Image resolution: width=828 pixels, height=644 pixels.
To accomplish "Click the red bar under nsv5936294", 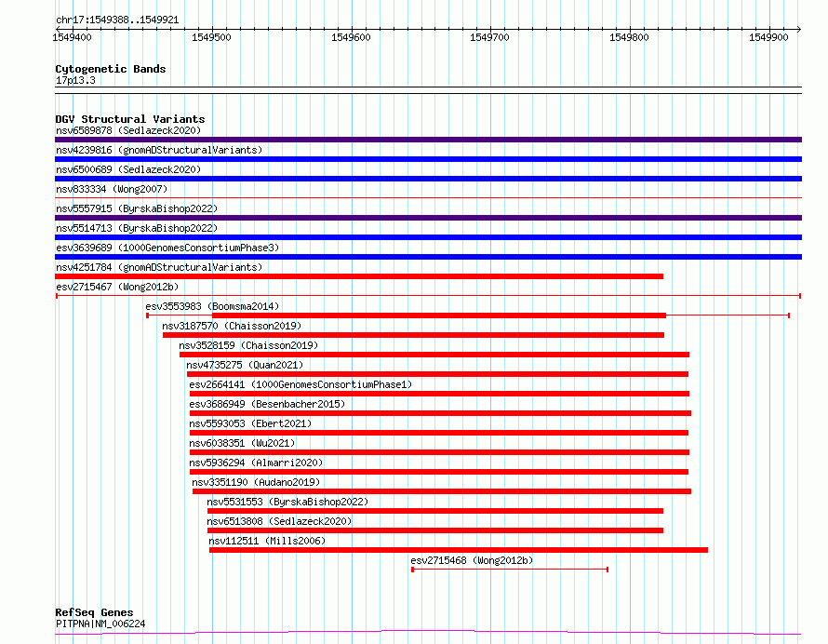I will pos(439,472).
